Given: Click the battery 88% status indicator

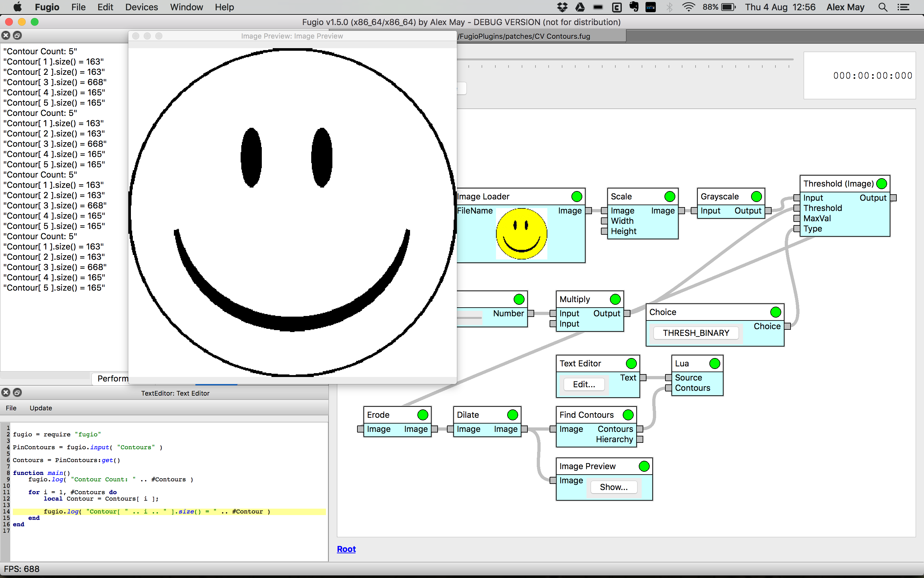Looking at the screenshot, I should coord(719,7).
